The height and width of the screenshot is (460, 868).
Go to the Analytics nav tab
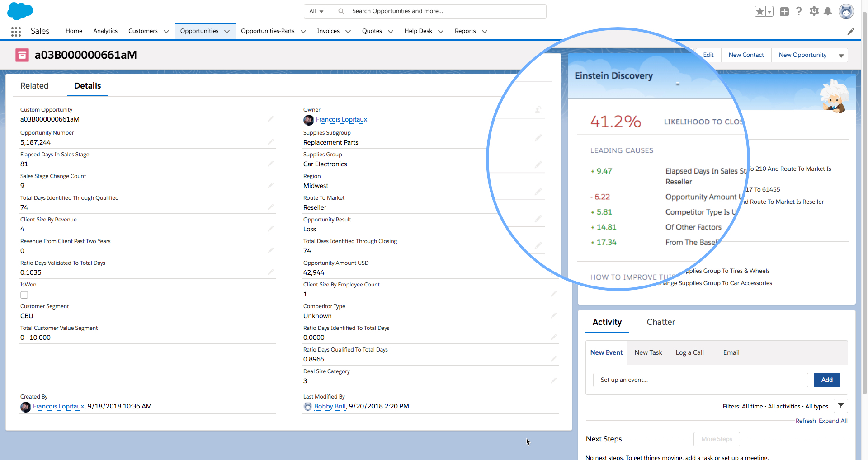tap(105, 31)
